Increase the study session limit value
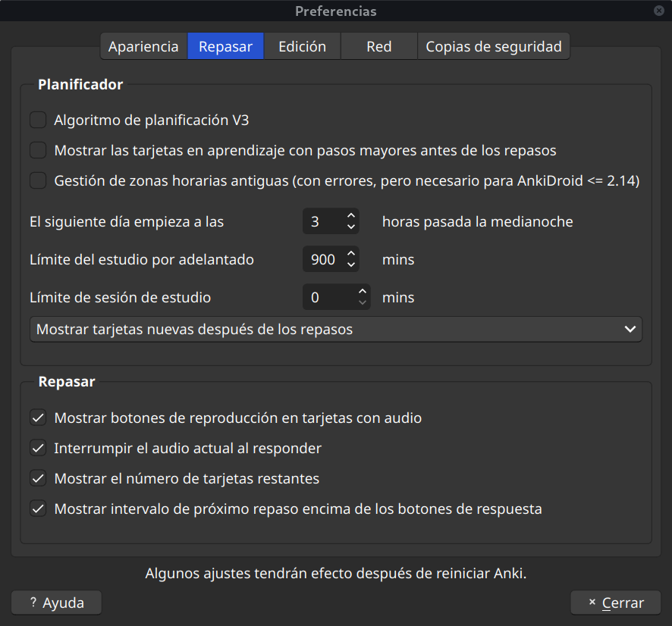This screenshot has width=672, height=626. [x=363, y=293]
